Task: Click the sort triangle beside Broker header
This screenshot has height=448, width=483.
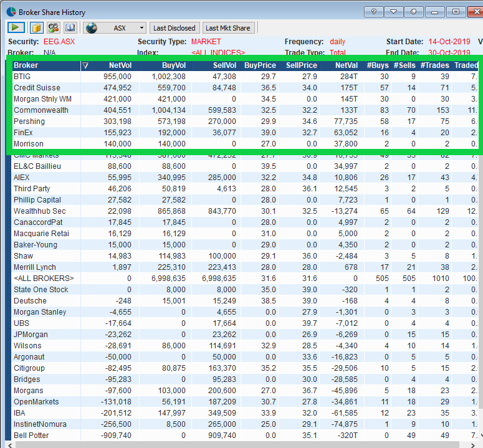Action: (x=85, y=65)
